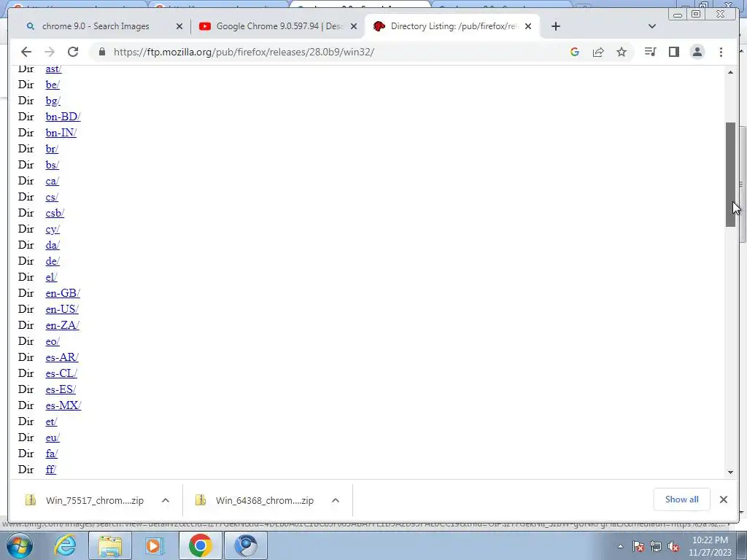
Task: Click the page vertical scrollbar thumb
Action: 730,174
